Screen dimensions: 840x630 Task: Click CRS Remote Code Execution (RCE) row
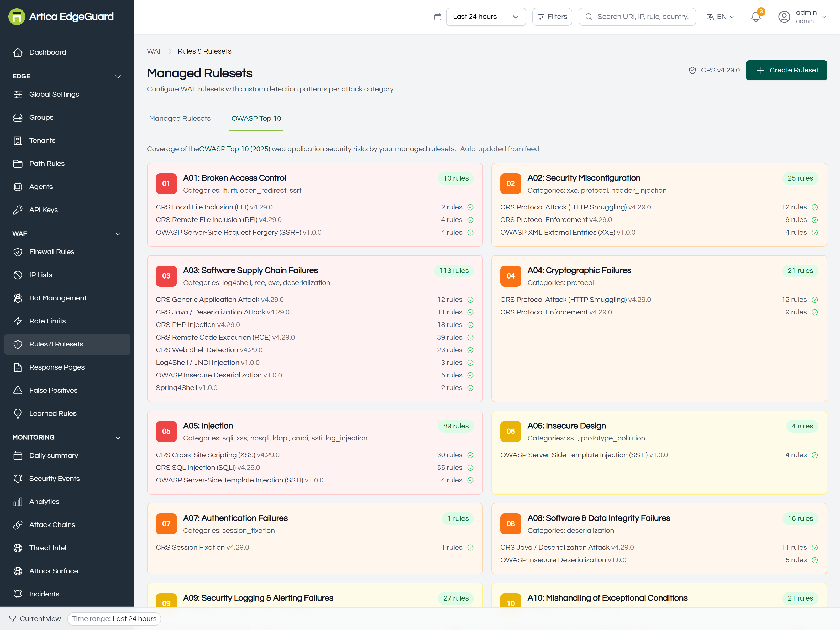[x=314, y=337]
